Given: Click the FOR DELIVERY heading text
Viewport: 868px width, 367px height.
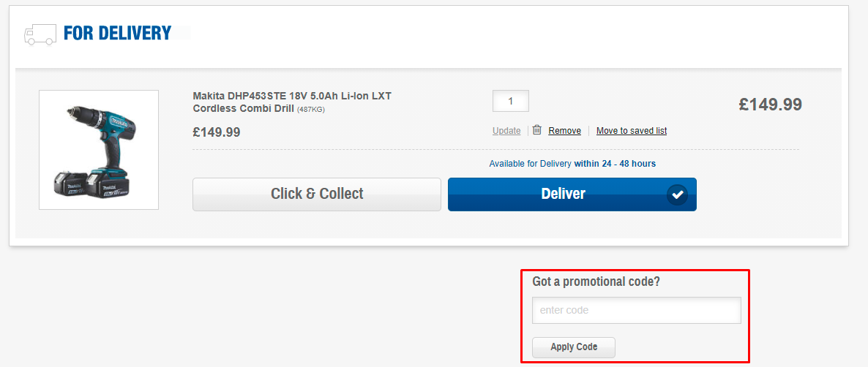Looking at the screenshot, I should (x=117, y=33).
